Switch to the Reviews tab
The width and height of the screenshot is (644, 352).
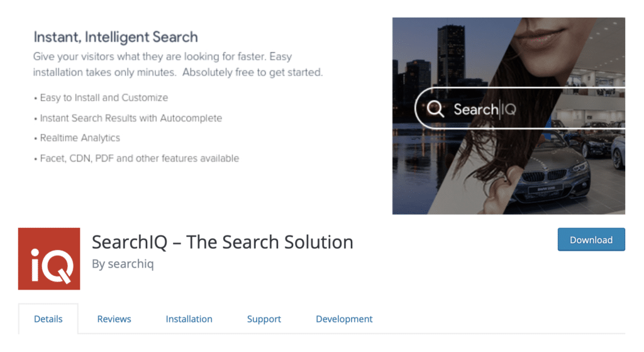click(114, 319)
